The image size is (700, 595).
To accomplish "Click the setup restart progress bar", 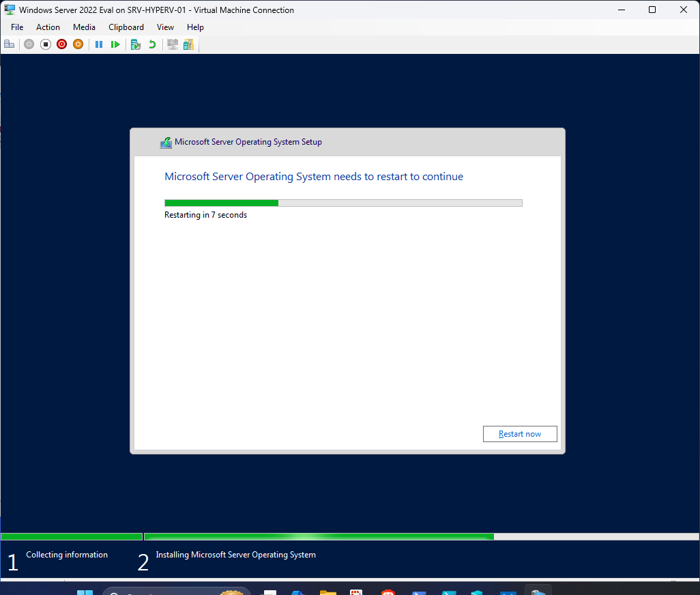I will pyautogui.click(x=343, y=203).
